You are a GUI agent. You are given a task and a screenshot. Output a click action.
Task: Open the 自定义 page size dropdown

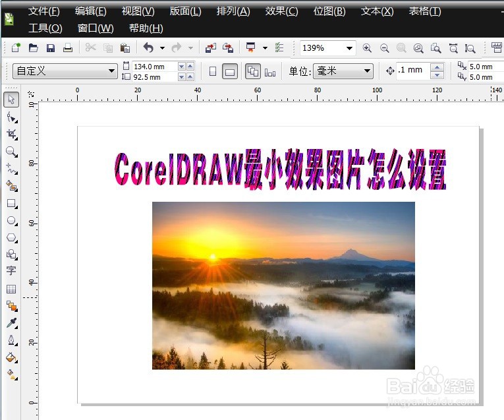111,71
